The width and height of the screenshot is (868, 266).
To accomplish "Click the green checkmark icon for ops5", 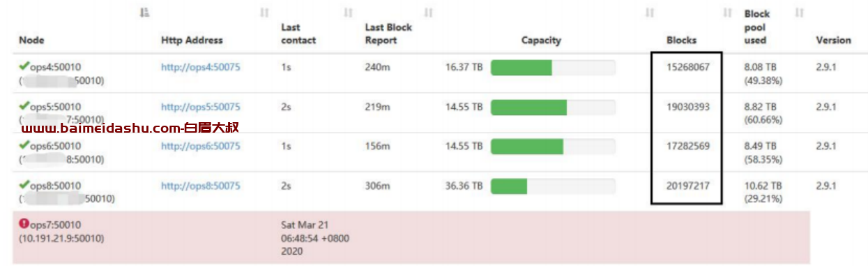I will [x=24, y=107].
